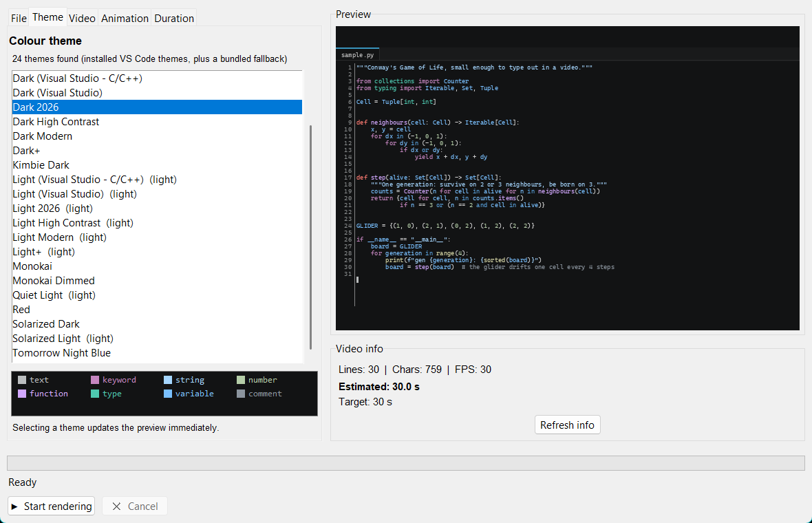Select the Monokai Dimmed theme
The image size is (812, 523).
pos(157,281)
